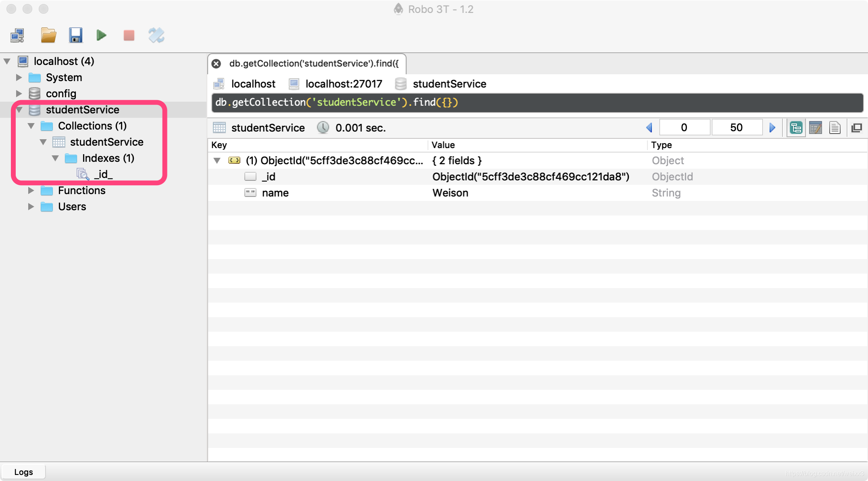Image resolution: width=868 pixels, height=481 pixels.
Task: Expand the Functions folder
Action: [31, 190]
